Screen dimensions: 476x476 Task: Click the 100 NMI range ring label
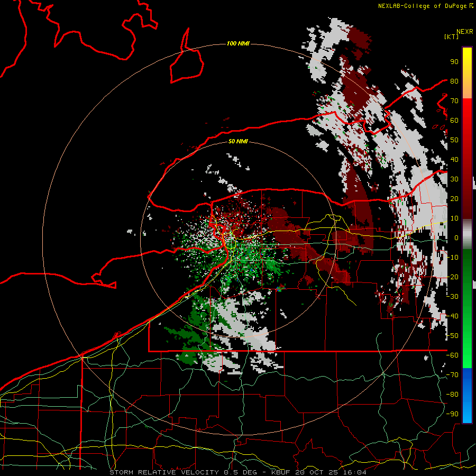pos(238,43)
